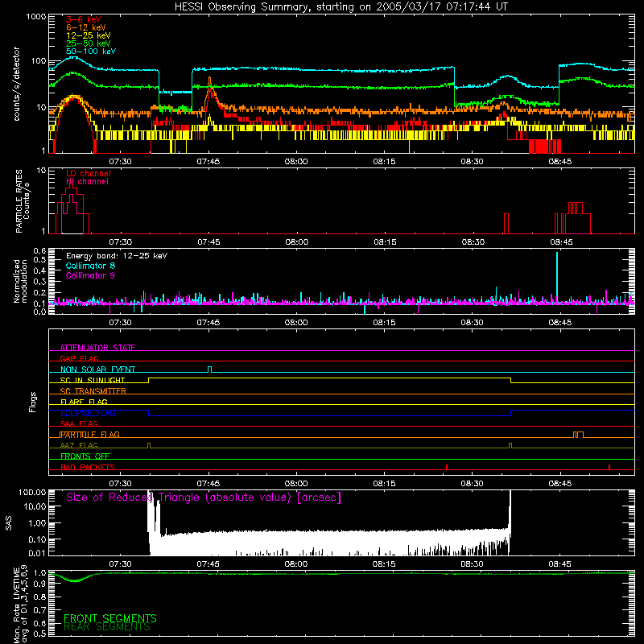Select the yellow 12-25 keV legend label
Image resolution: width=644 pixels, height=644 pixels.
(89, 35)
